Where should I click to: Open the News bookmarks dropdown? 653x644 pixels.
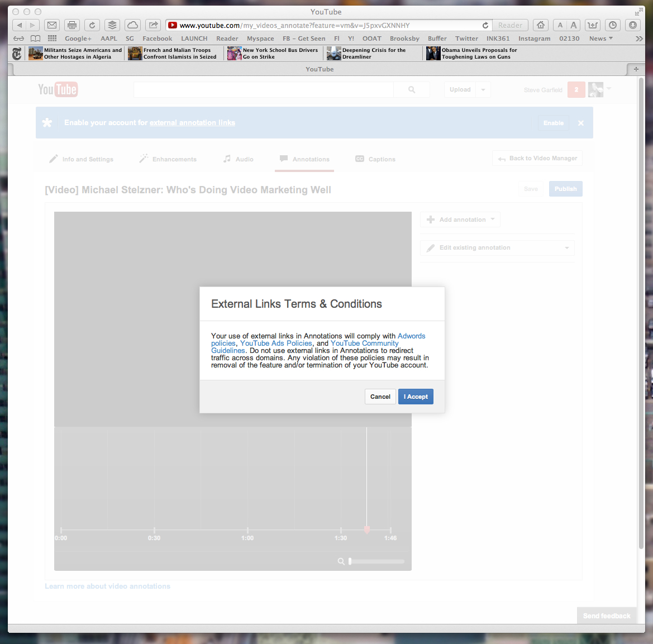(x=601, y=39)
